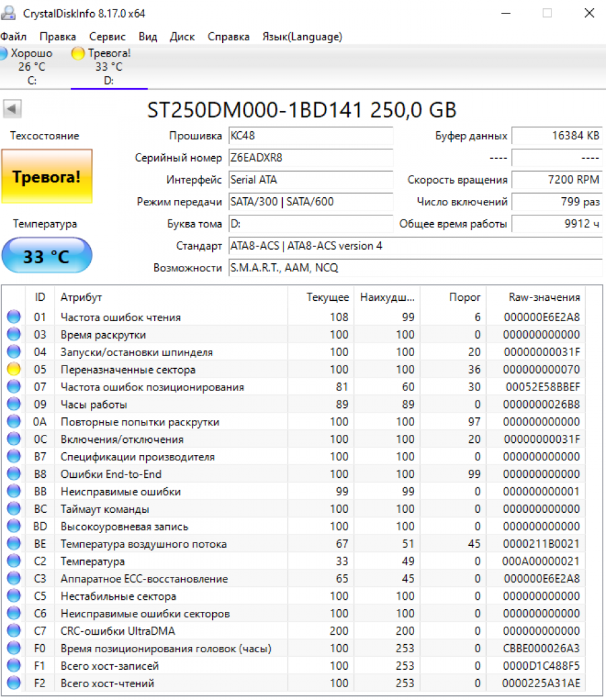The width and height of the screenshot is (606, 700).
Task: Click the yellow Тревога! health status button
Action: pos(46,177)
